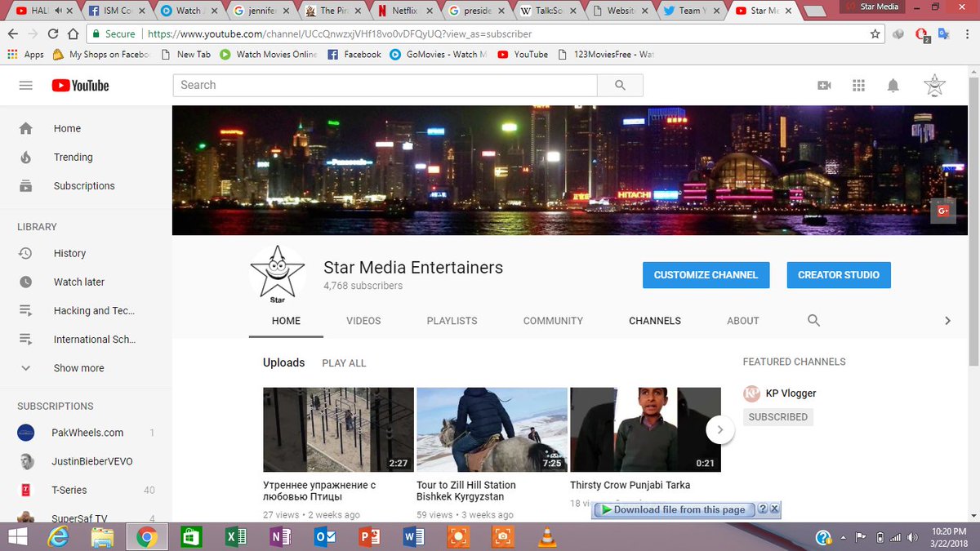980x551 pixels.
Task: Click the Star Media channel avatar
Action: coord(278,273)
